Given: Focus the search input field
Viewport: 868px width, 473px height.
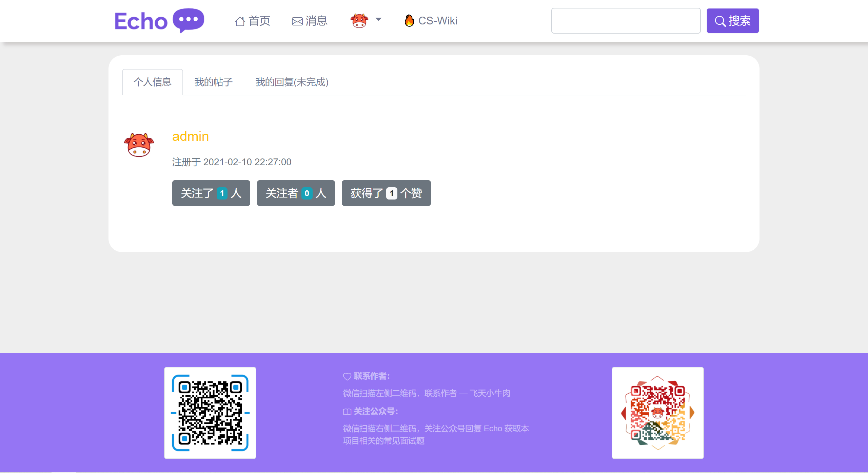Looking at the screenshot, I should [x=626, y=21].
